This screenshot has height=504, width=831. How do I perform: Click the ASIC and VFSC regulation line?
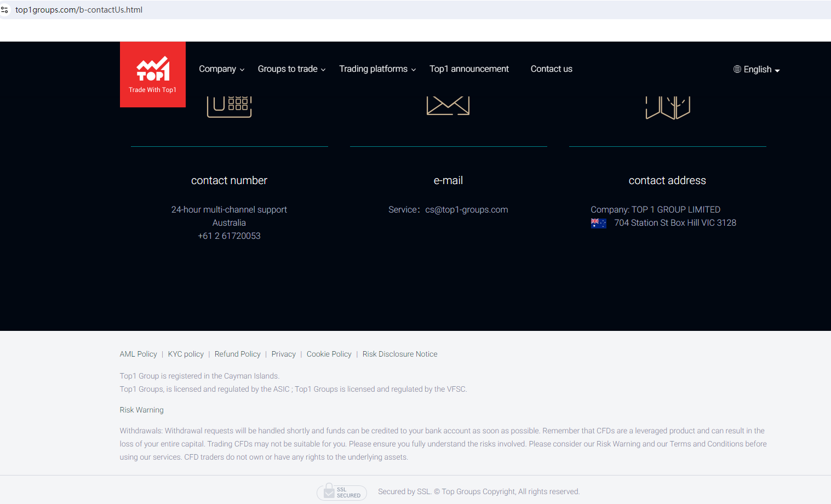pos(294,390)
